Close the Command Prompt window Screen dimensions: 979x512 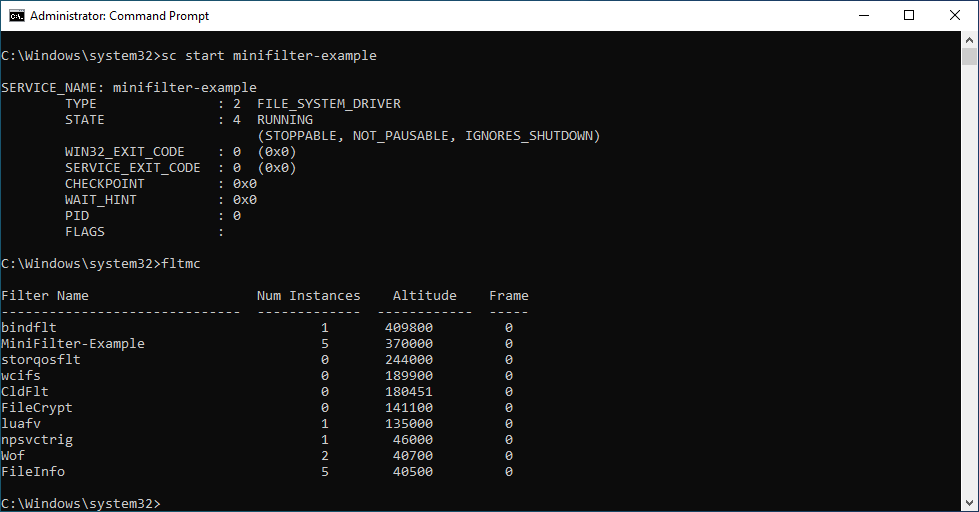pyautogui.click(x=955, y=16)
